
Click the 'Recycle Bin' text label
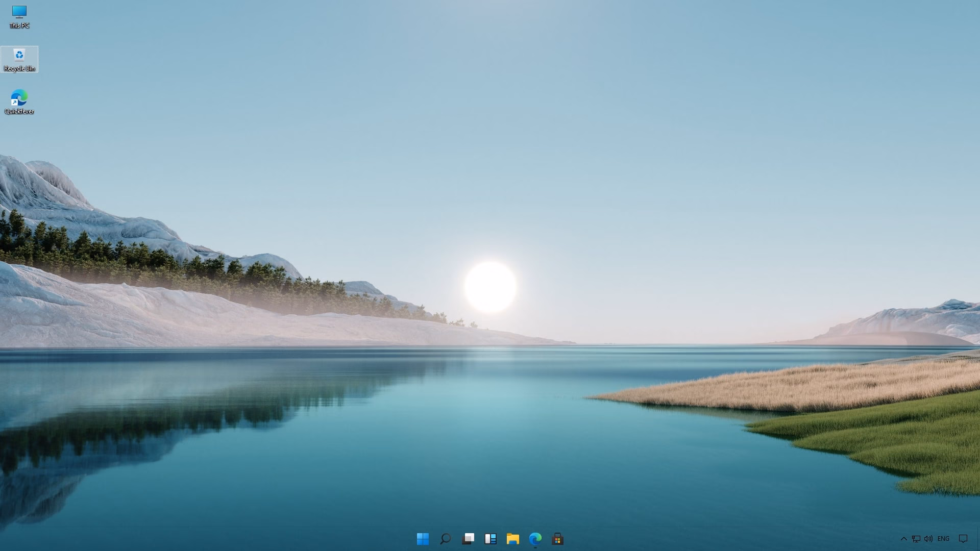(19, 68)
